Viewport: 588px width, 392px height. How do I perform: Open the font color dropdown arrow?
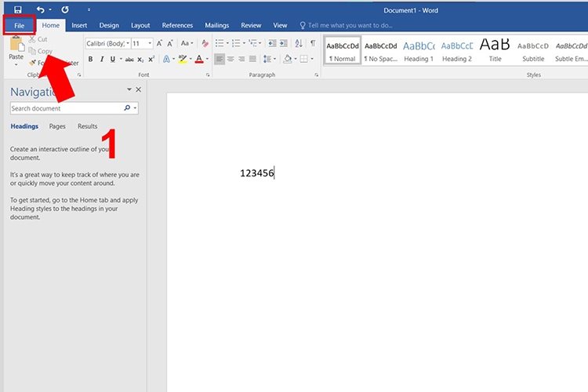coord(208,59)
